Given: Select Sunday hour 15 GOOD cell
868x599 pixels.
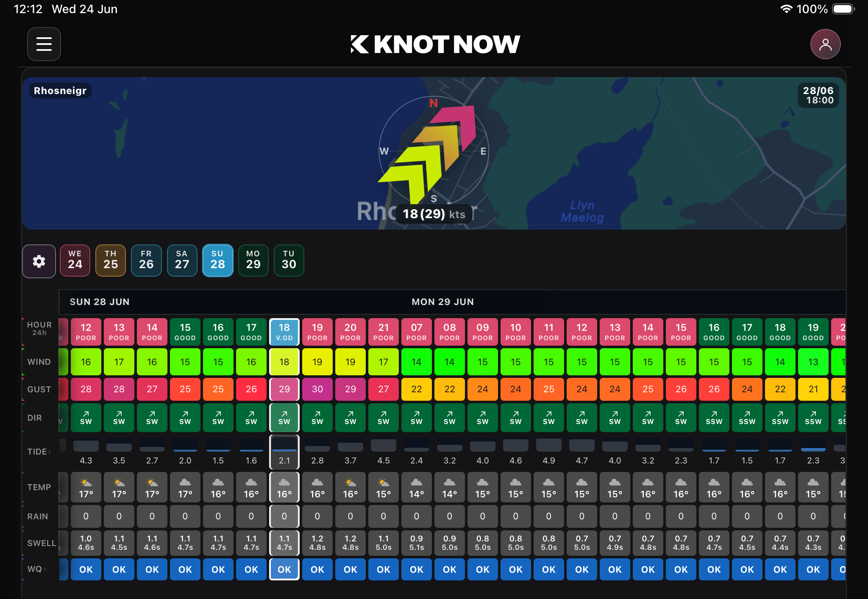Looking at the screenshot, I should (x=185, y=332).
